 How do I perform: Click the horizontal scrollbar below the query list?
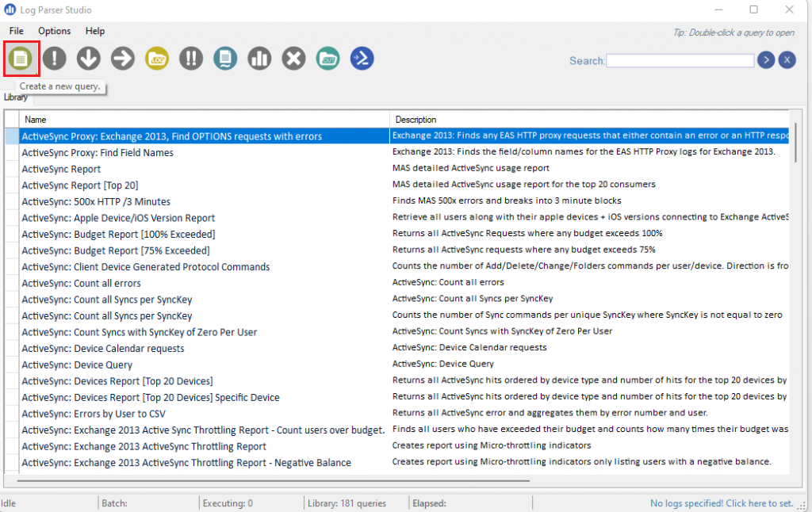click(x=273, y=480)
